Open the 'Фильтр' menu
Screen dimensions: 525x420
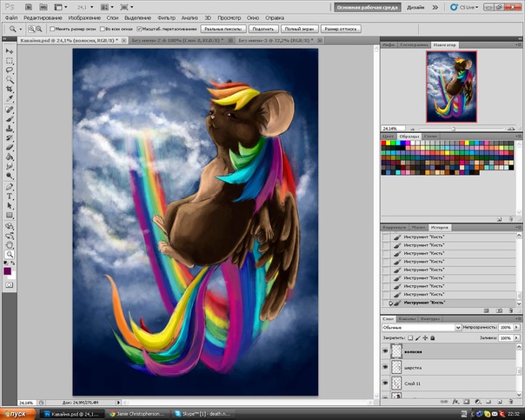[x=166, y=17]
